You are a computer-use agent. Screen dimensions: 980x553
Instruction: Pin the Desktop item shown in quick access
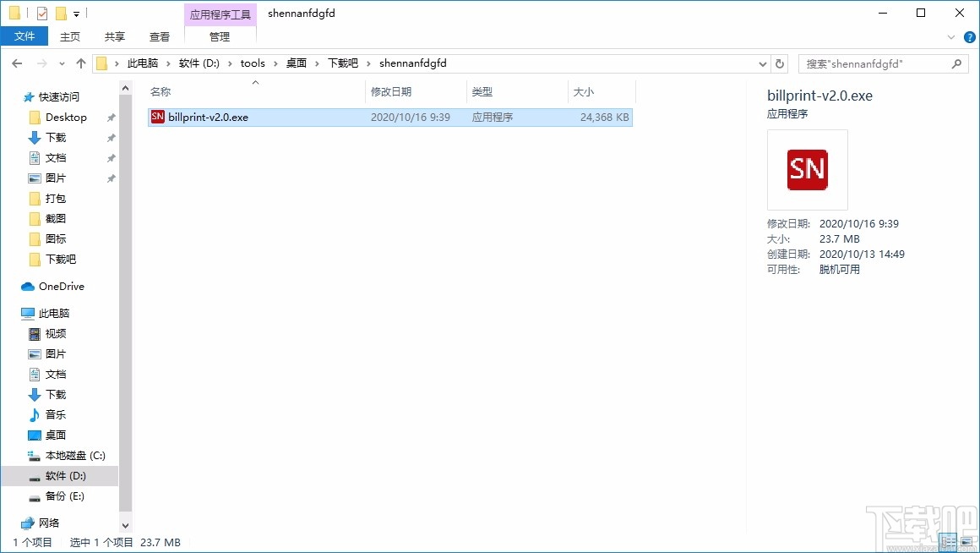pos(110,117)
